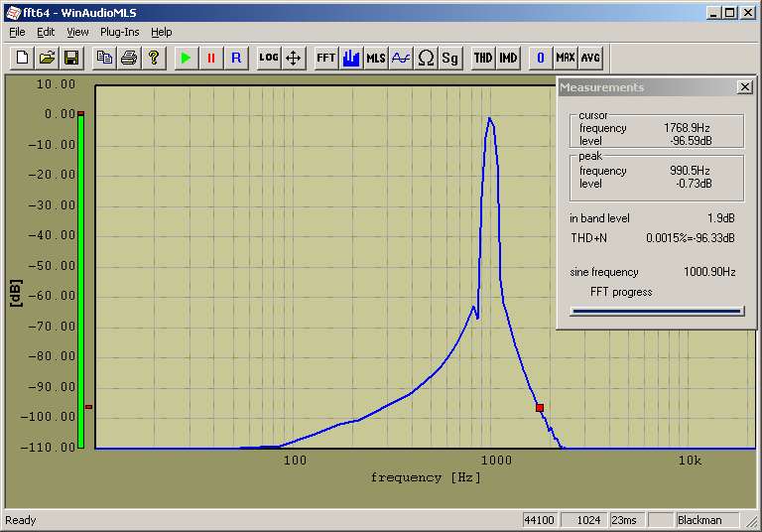
Task: Click the New file toolbar icon
Action: [x=22, y=58]
